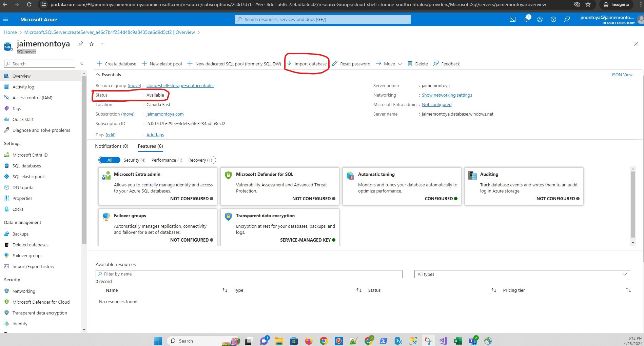Filter features by Performance (1)
644x346 pixels.
[x=167, y=160]
